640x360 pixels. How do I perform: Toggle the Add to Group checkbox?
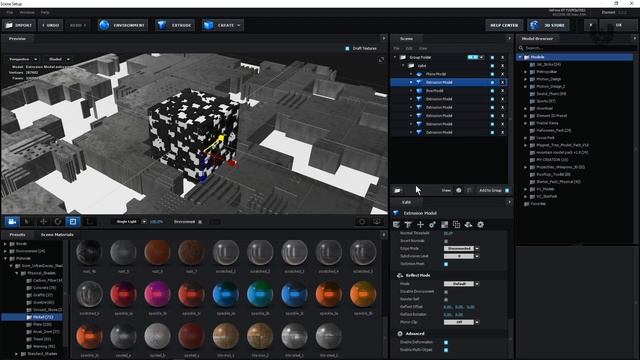507,190
